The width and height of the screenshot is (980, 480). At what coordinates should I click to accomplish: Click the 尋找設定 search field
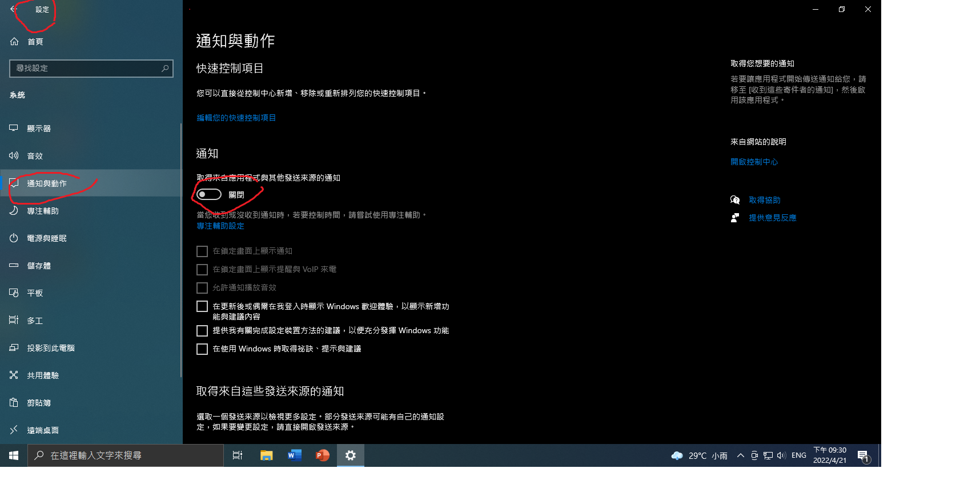[x=86, y=69]
